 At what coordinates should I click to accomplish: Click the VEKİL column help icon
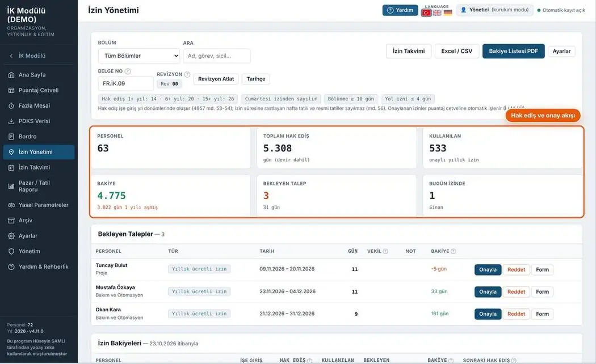385,251
